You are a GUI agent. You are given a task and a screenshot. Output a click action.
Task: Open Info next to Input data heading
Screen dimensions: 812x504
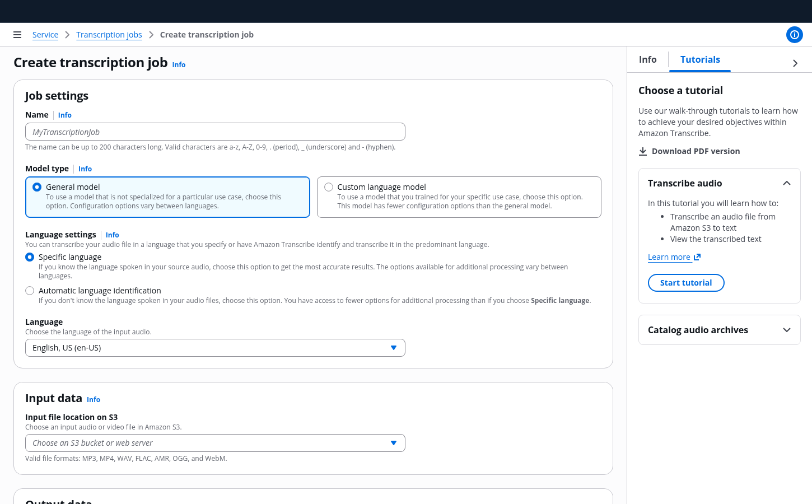pyautogui.click(x=94, y=400)
